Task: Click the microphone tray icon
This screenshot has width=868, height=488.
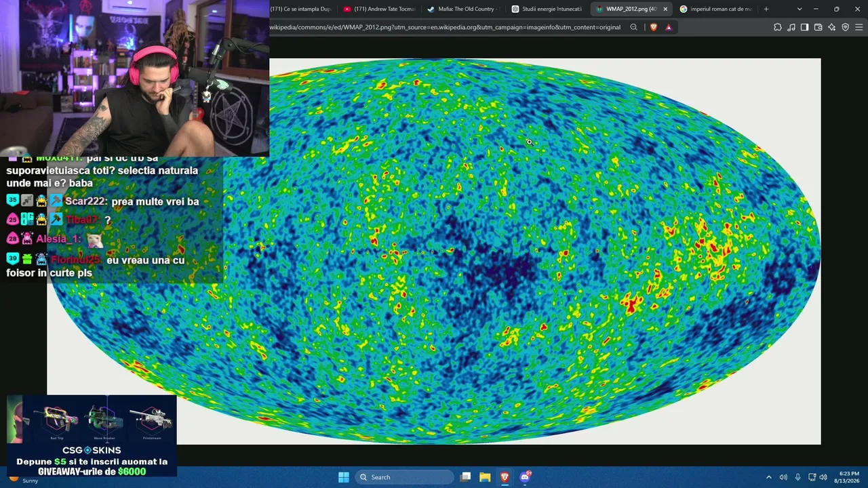Action: pyautogui.click(x=797, y=477)
